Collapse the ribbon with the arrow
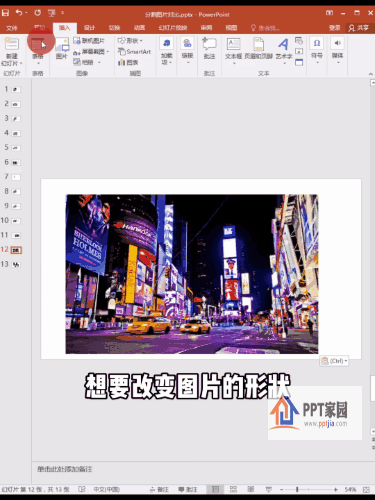Viewport: 375px width, 500px height. [371, 74]
